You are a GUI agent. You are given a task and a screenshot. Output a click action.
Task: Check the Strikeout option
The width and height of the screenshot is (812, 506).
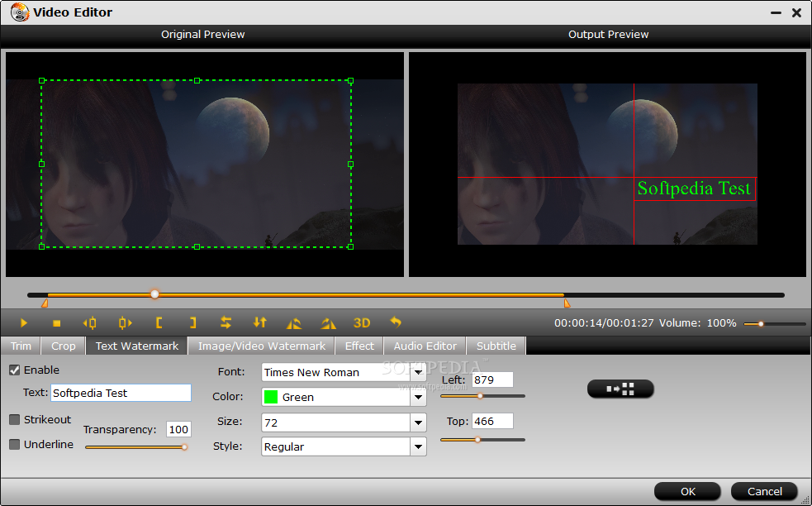coord(15,419)
